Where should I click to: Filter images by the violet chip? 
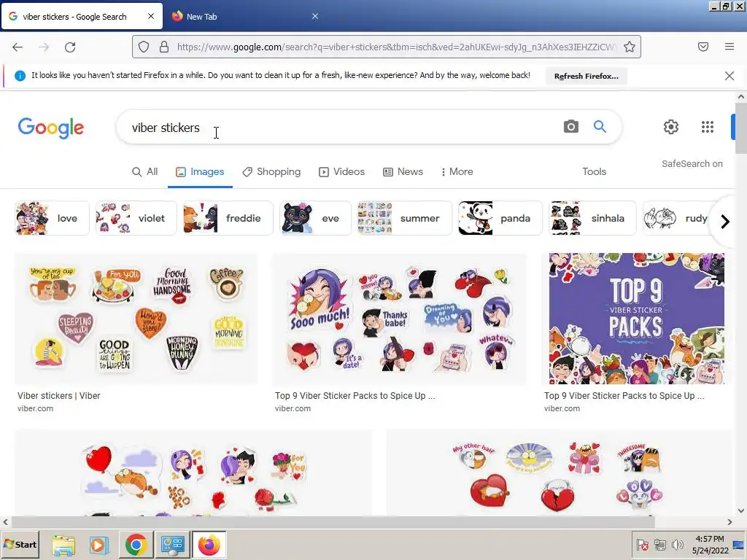pos(136,218)
